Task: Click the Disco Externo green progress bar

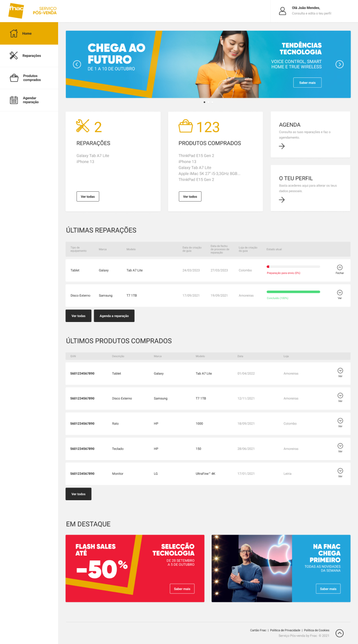Action: click(293, 292)
